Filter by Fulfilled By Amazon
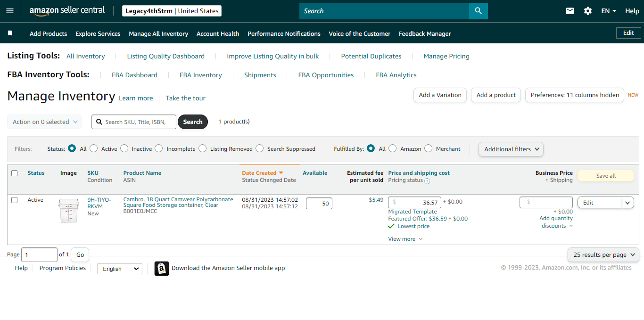 click(393, 148)
